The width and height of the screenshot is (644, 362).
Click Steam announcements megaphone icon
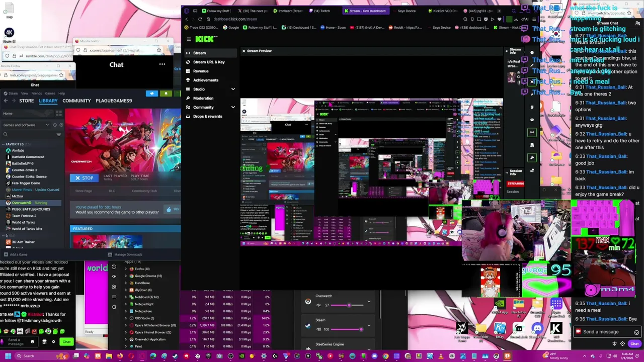152,94
